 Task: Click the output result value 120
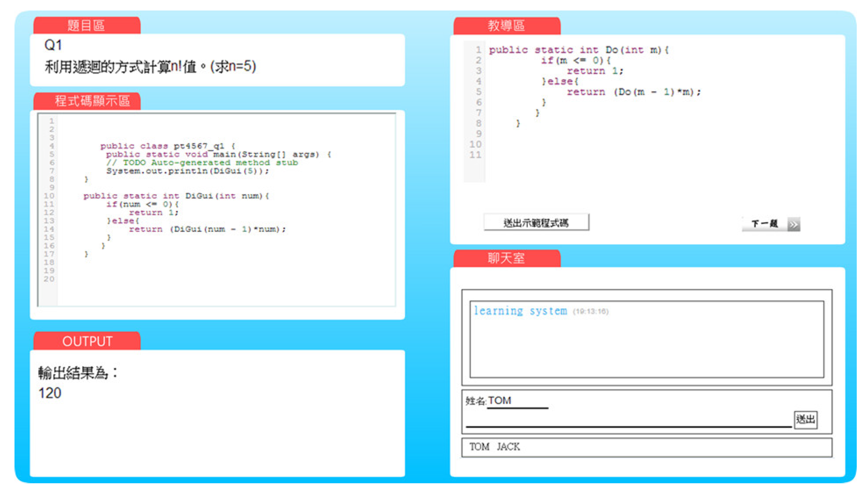click(x=50, y=393)
